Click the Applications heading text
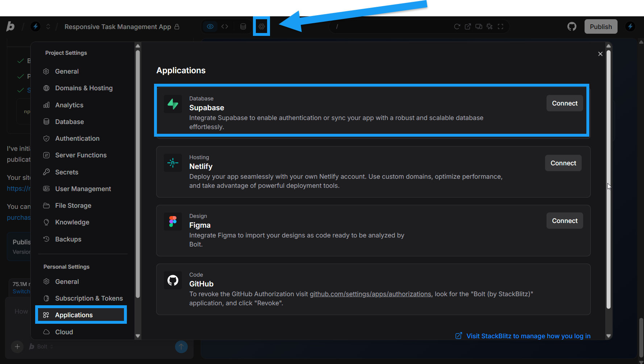Image resolution: width=644 pixels, height=364 pixels. tap(181, 70)
